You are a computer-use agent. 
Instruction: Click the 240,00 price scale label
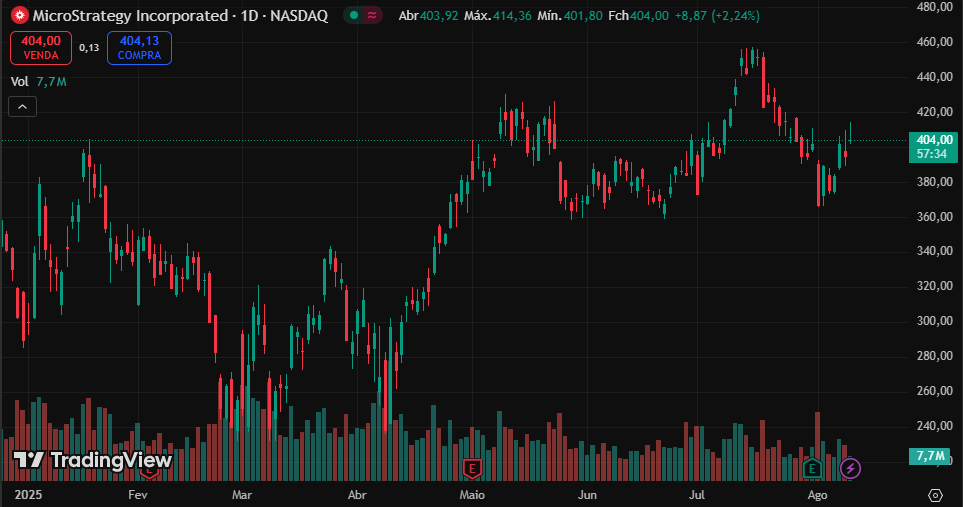coord(935,425)
